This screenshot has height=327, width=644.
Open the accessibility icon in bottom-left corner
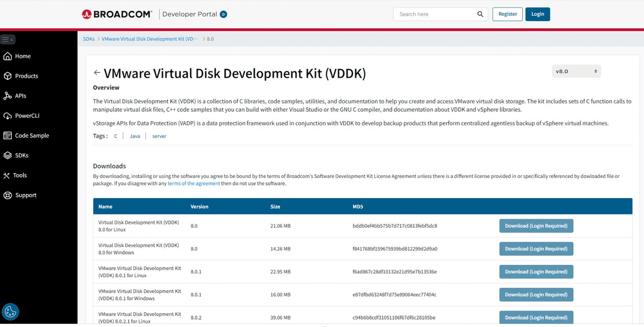coord(10,311)
